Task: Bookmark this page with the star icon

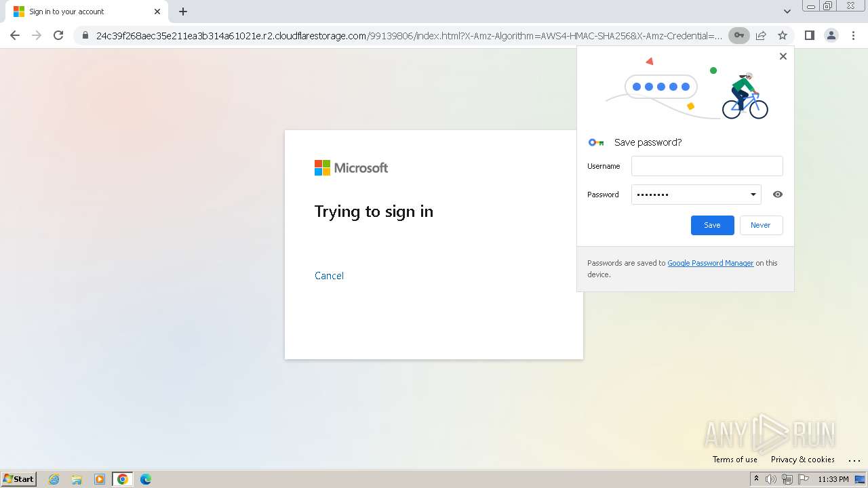Action: click(783, 35)
